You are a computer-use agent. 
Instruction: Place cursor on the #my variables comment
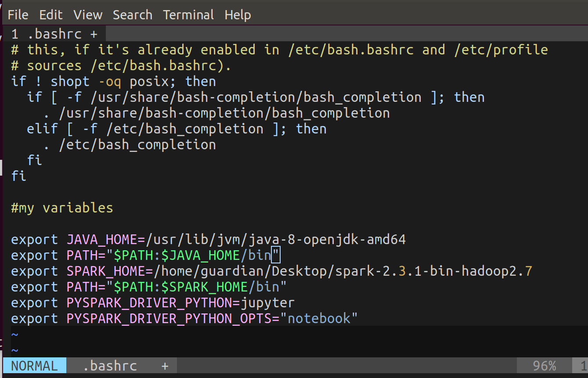click(x=62, y=208)
